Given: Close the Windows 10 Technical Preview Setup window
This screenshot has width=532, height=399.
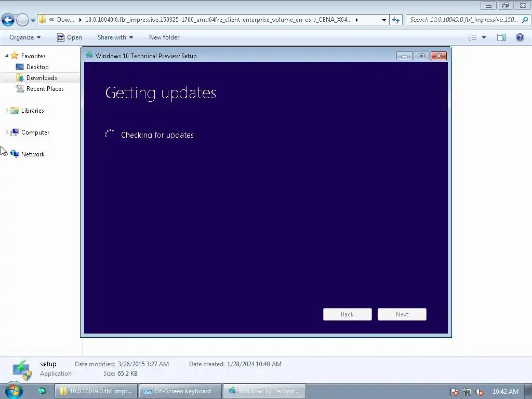Looking at the screenshot, I should click(438, 56).
